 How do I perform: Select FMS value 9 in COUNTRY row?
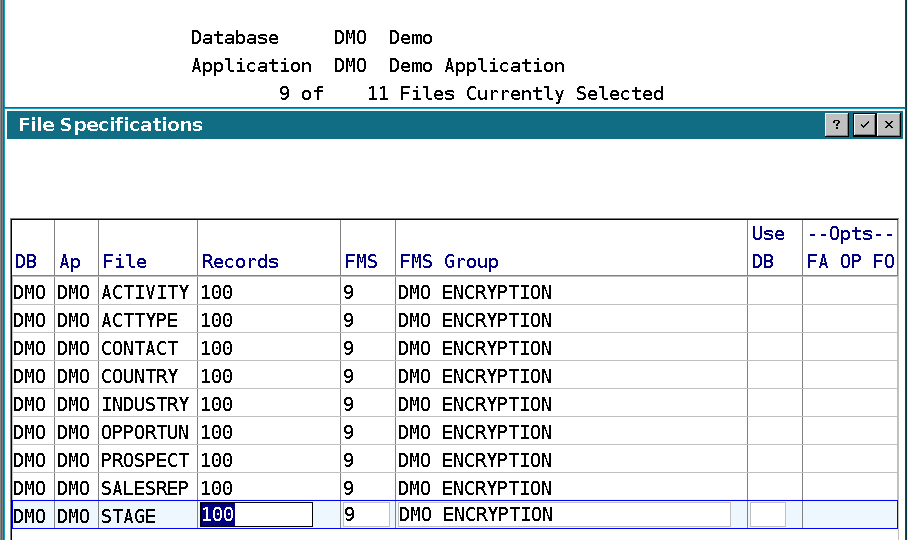(x=348, y=376)
